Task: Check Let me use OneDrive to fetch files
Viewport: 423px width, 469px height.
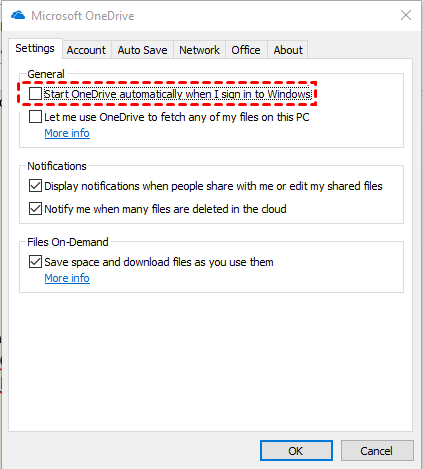Action: point(35,117)
